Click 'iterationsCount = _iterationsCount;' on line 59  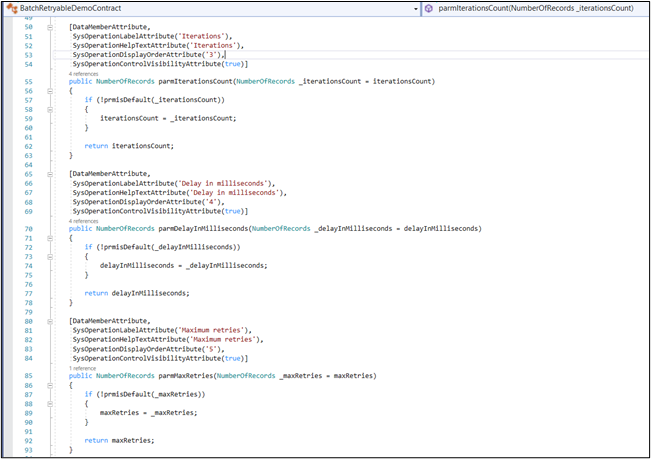click(x=168, y=118)
